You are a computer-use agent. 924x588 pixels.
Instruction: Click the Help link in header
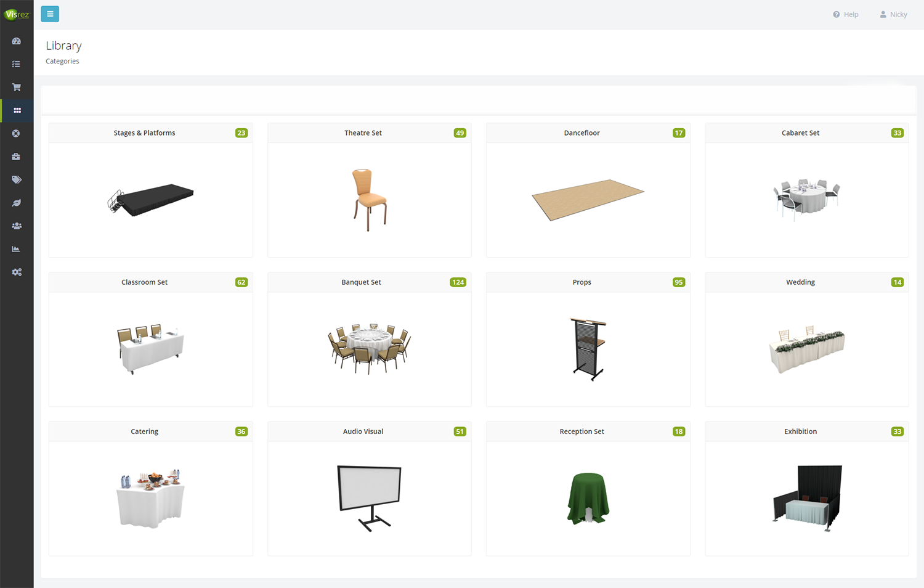[846, 14]
